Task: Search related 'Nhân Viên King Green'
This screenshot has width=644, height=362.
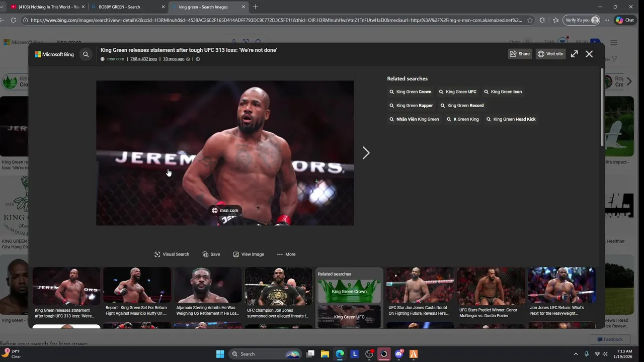Action: 414,119
